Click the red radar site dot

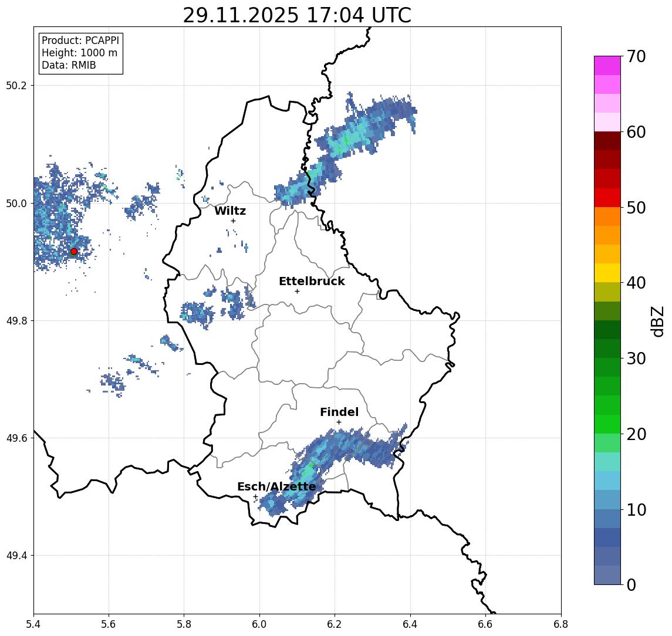74,252
